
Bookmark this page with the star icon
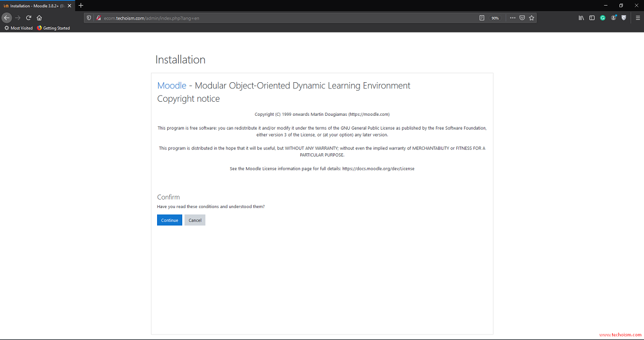click(532, 18)
